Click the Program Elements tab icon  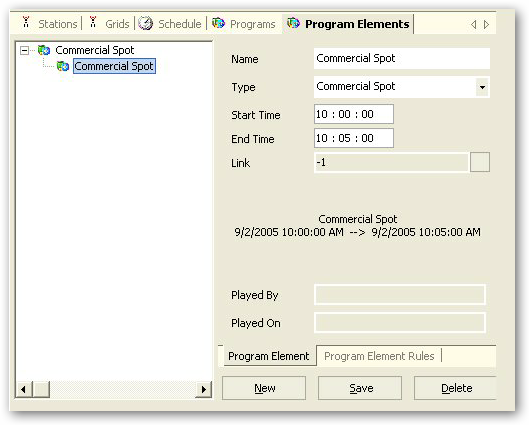tap(293, 23)
